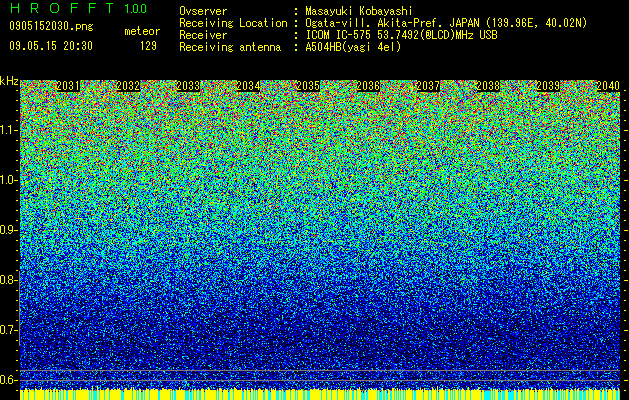Click the HROFFT 1.0.0 title text
Image resolution: width=629 pixels, height=400 pixels.
(78, 8)
